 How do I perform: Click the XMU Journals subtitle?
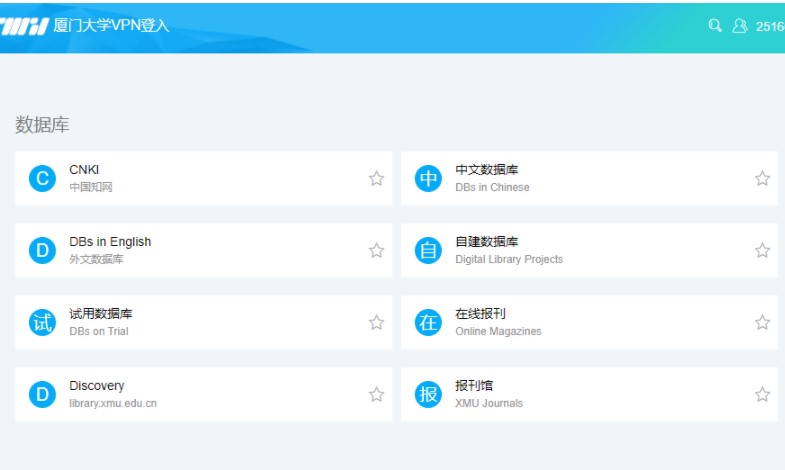(489, 403)
